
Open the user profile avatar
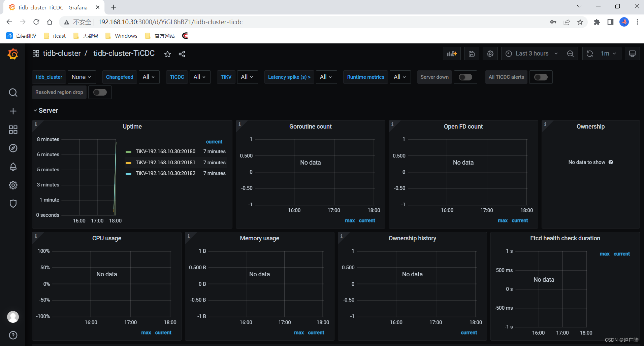(13, 317)
